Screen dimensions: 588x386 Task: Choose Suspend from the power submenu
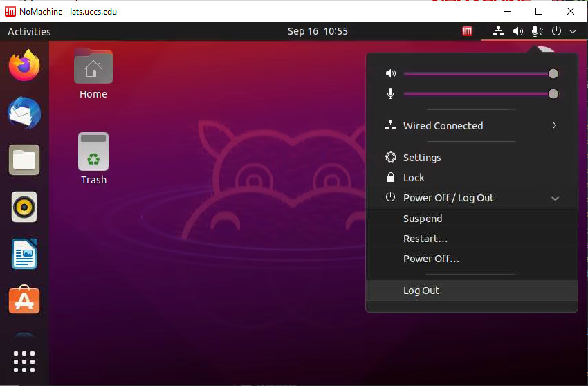[x=471, y=219]
